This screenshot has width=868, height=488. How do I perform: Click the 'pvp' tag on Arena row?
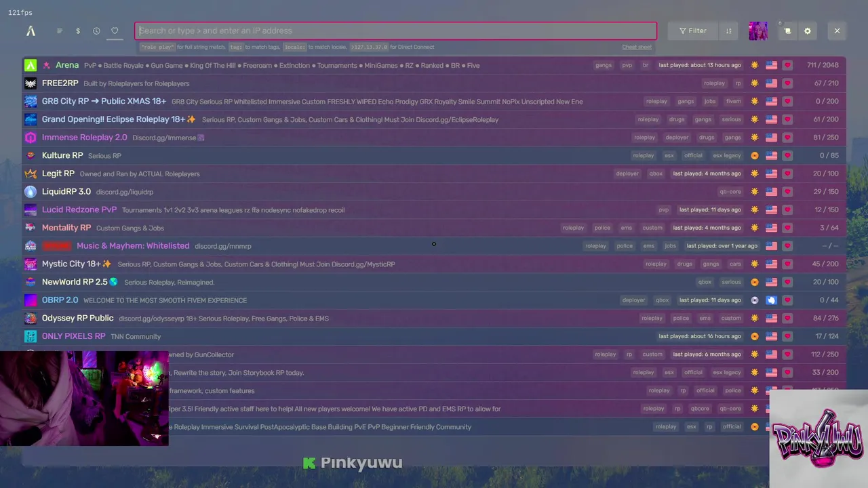point(627,66)
